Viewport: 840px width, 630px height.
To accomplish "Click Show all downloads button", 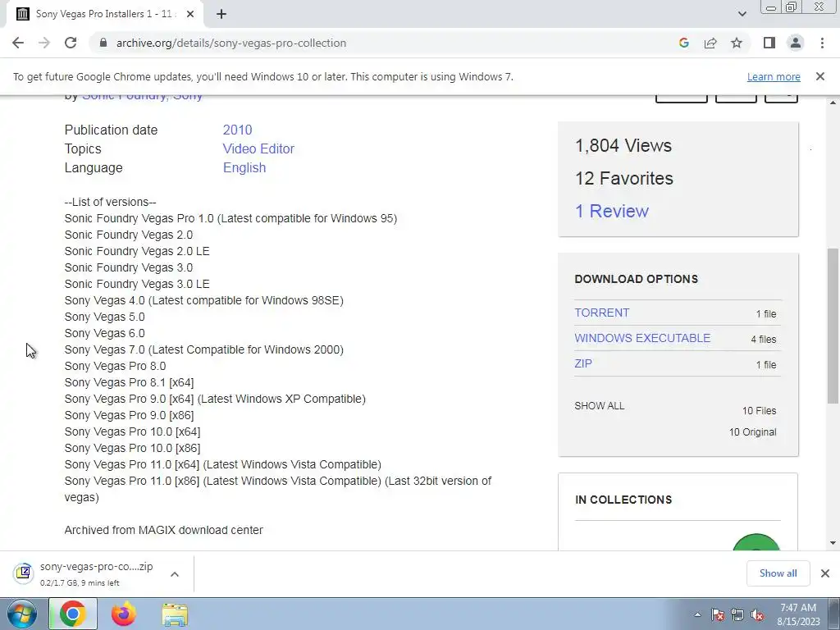I will (778, 573).
